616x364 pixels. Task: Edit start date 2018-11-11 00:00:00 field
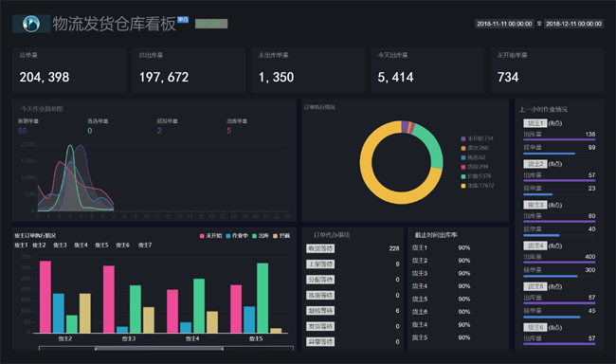pyautogui.click(x=504, y=24)
